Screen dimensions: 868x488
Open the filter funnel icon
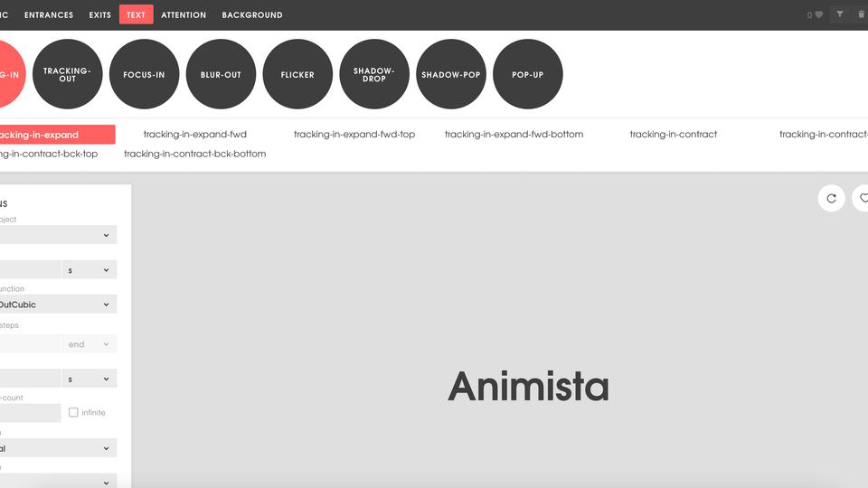coord(840,14)
